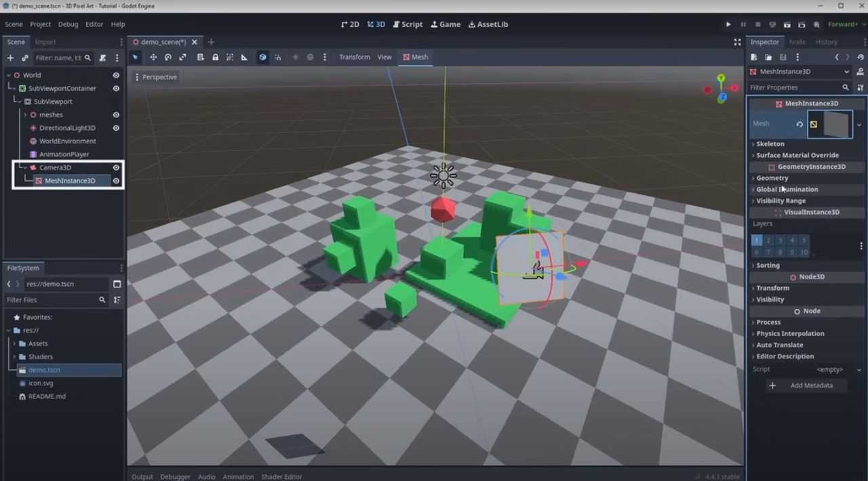Lock the selected node with padlock icon
Screen dimensions: 868x481
pos(215,57)
